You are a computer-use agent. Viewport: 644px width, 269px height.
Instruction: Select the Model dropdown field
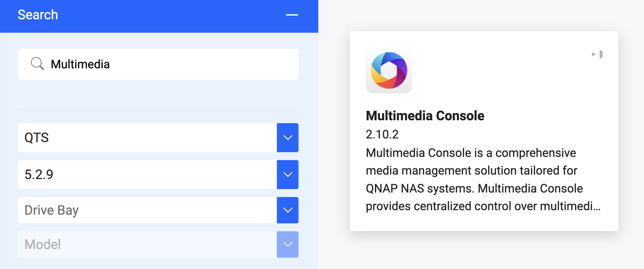point(147,244)
